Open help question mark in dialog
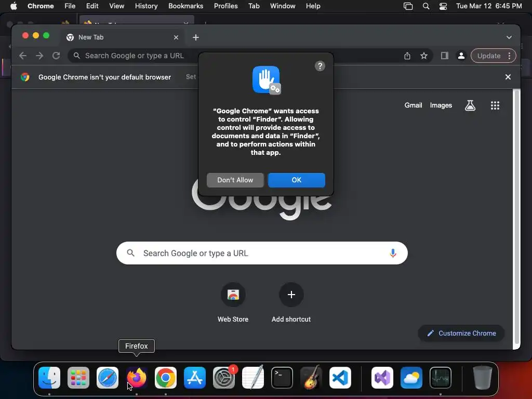532x399 pixels. (x=320, y=66)
